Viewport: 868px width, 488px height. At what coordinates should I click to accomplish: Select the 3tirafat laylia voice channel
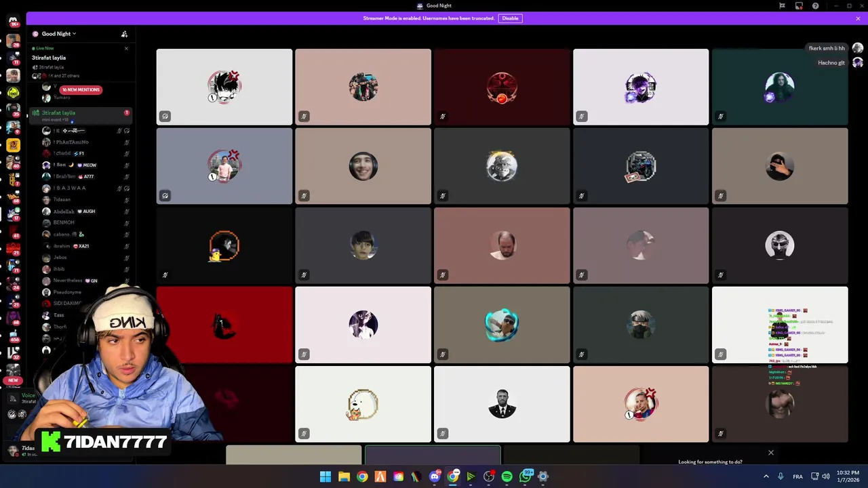80,115
